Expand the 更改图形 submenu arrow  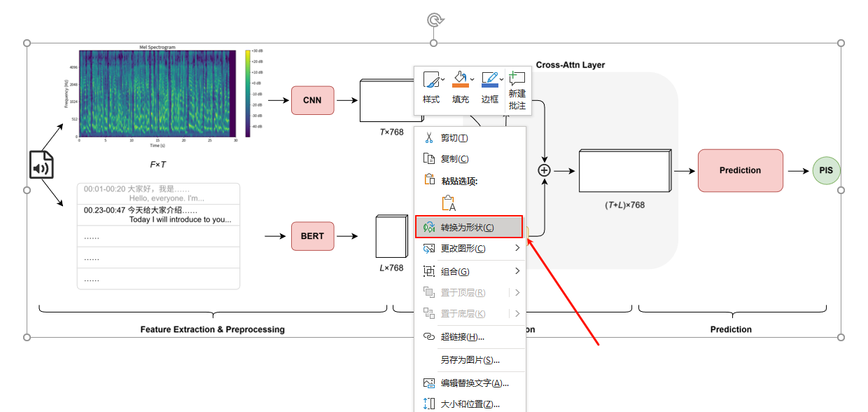pyautogui.click(x=517, y=248)
